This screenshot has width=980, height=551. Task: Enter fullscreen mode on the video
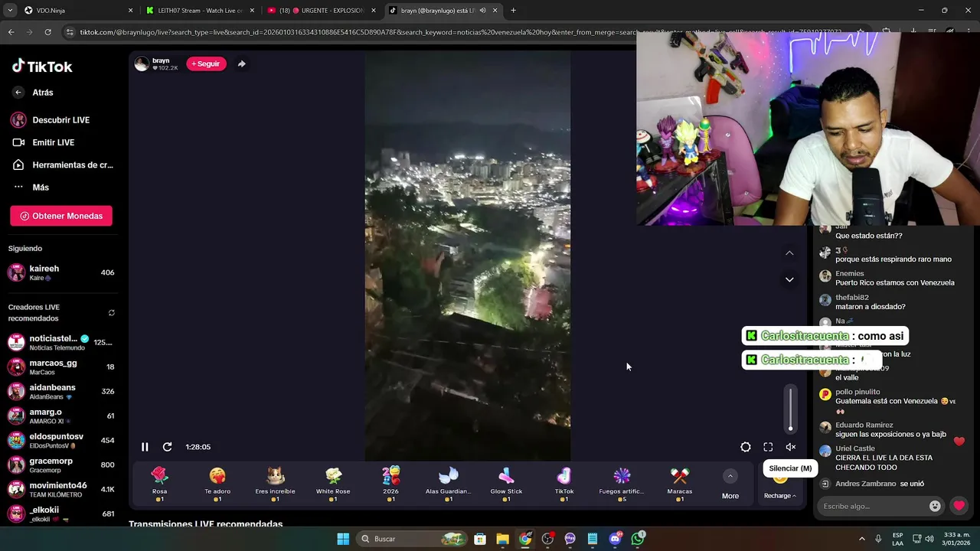point(768,447)
